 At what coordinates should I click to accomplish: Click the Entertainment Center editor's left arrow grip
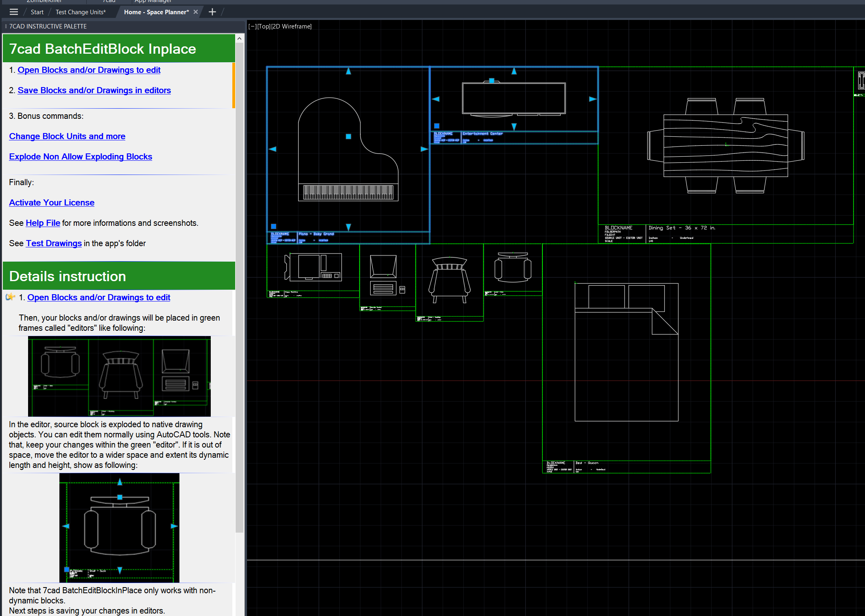coord(436,99)
